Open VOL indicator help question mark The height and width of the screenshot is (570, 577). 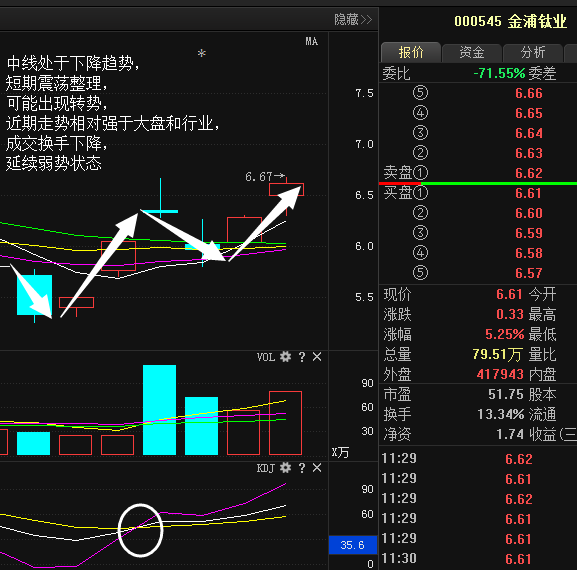tap(302, 357)
